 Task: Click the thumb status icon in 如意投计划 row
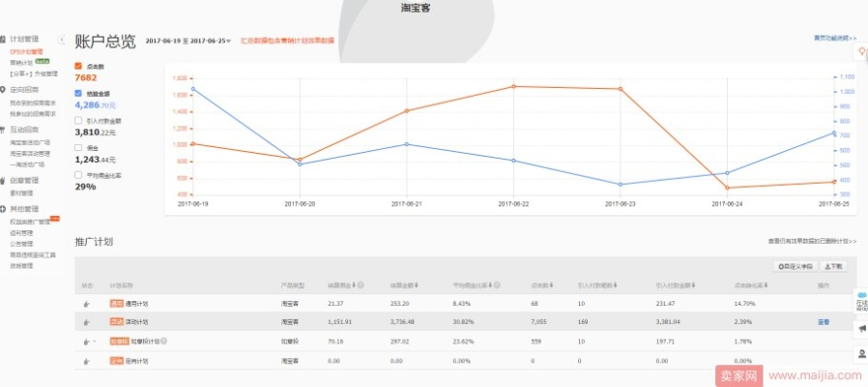[x=86, y=342]
